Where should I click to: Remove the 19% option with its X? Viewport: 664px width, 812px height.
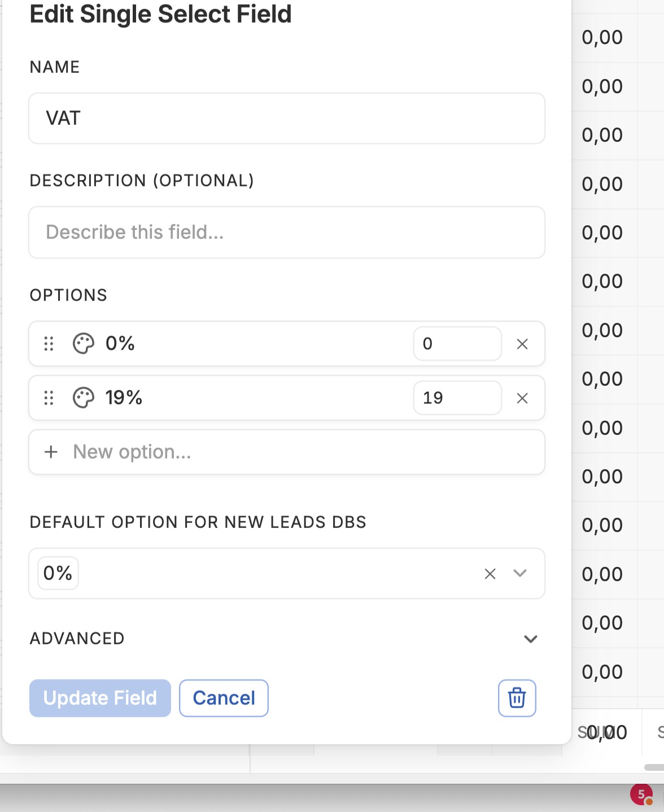[x=522, y=398]
